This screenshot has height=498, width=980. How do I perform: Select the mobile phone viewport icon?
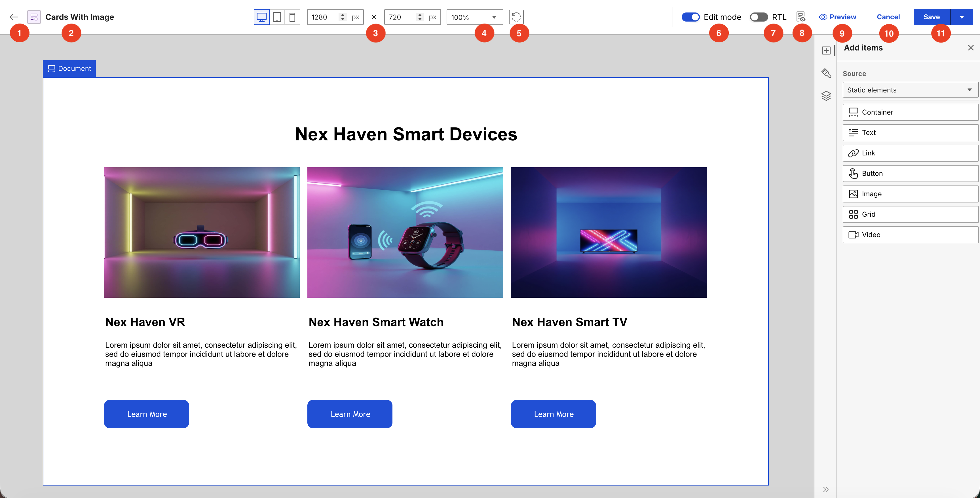[x=292, y=17]
